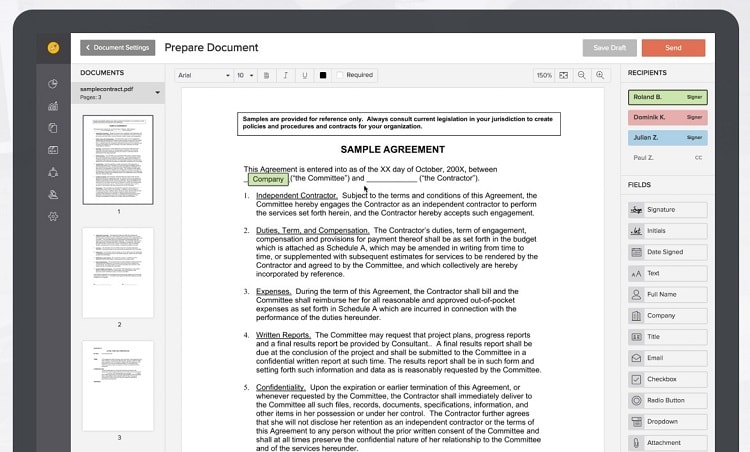Toggle italic formatting
This screenshot has height=452, width=750.
tap(286, 75)
